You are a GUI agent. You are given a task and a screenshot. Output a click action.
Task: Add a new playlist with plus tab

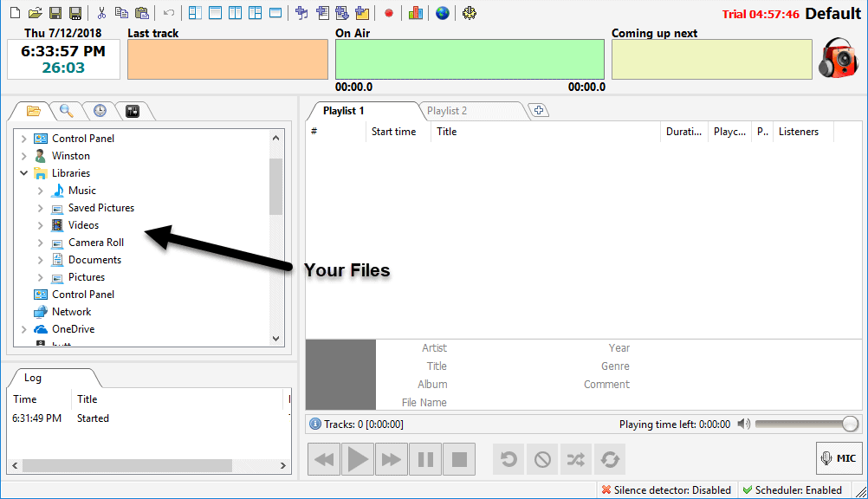[539, 110]
